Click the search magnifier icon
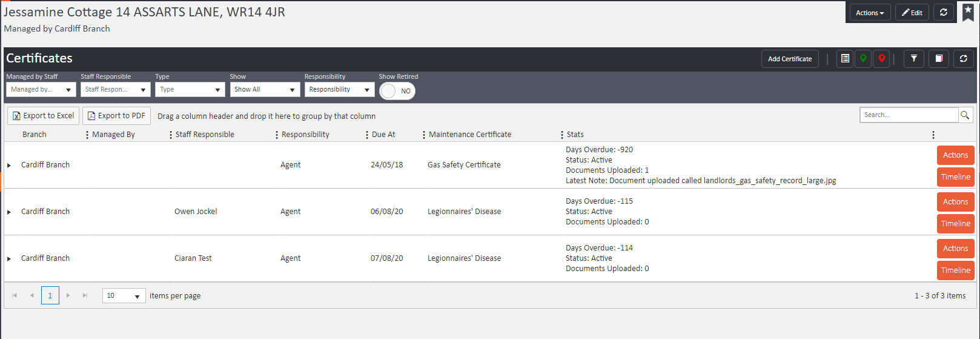This screenshot has width=980, height=339. click(965, 115)
